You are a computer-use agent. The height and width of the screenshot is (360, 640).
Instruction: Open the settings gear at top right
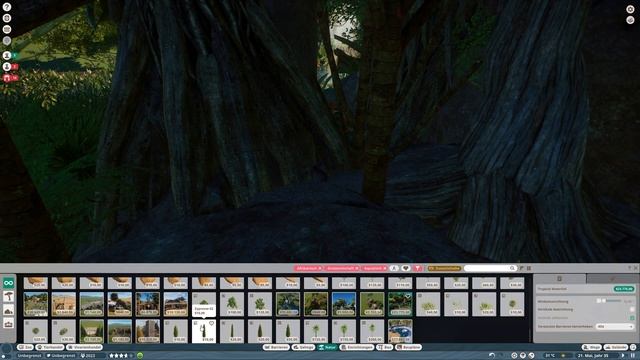[630, 9]
